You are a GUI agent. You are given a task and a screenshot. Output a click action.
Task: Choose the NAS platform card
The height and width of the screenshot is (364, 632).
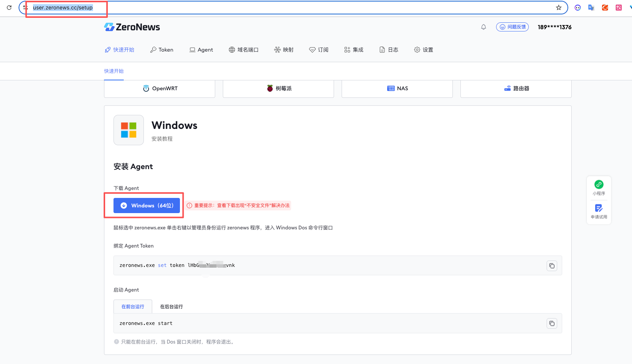(x=397, y=88)
